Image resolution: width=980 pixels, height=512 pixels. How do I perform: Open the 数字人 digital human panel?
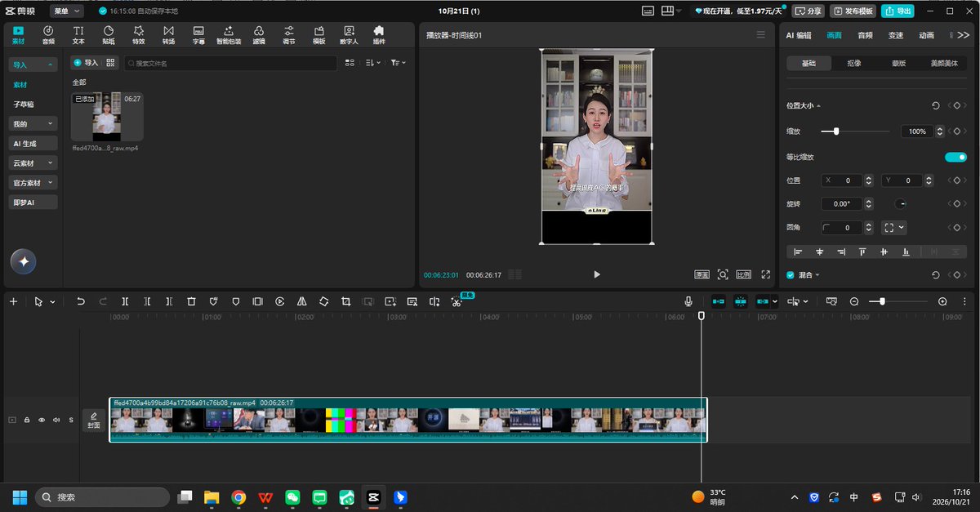[x=350, y=35]
